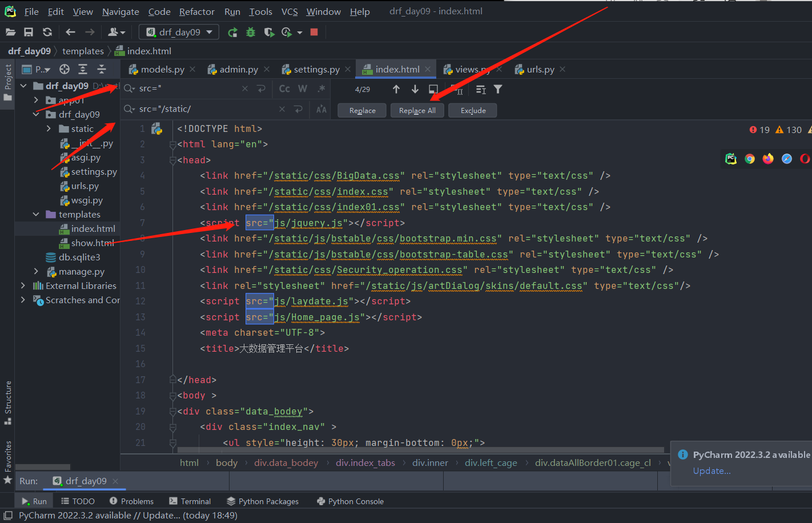The width and height of the screenshot is (812, 523).
Task: Click the Rerun green arrow icon
Action: pyautogui.click(x=232, y=32)
